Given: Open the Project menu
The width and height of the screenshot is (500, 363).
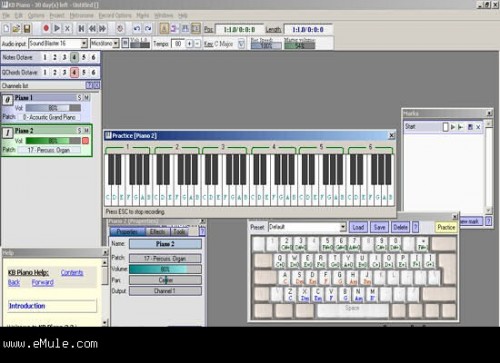Looking at the screenshot, I should coord(57,15).
